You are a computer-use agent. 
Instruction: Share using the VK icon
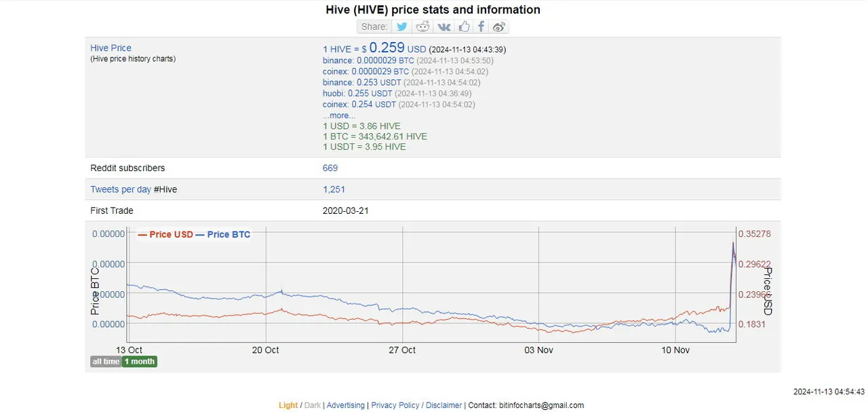tap(444, 26)
